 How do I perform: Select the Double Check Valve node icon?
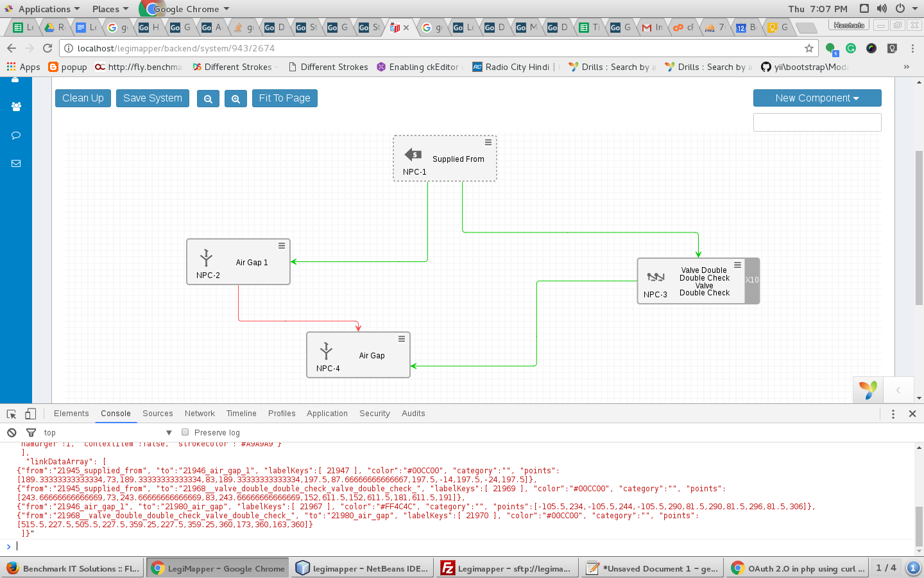coord(656,277)
